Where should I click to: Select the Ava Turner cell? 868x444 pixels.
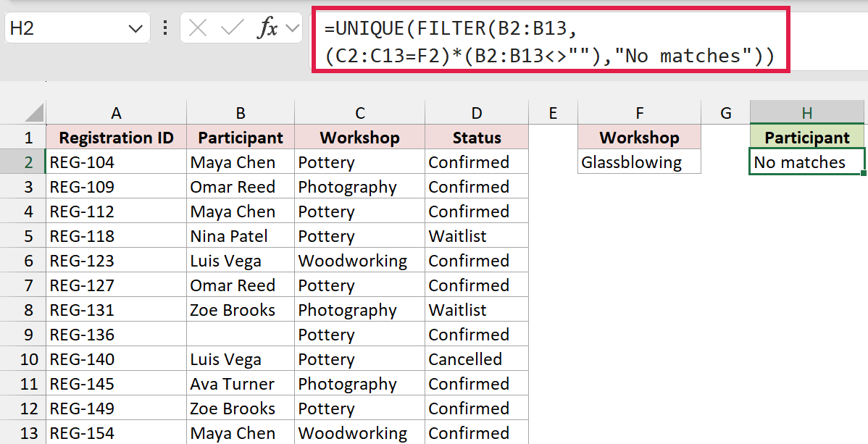(241, 384)
